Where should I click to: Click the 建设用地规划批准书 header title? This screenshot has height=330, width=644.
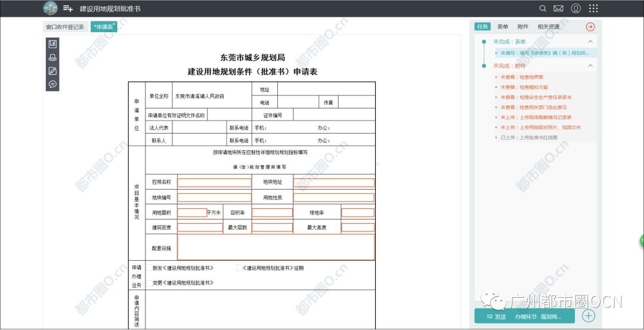[x=110, y=8]
